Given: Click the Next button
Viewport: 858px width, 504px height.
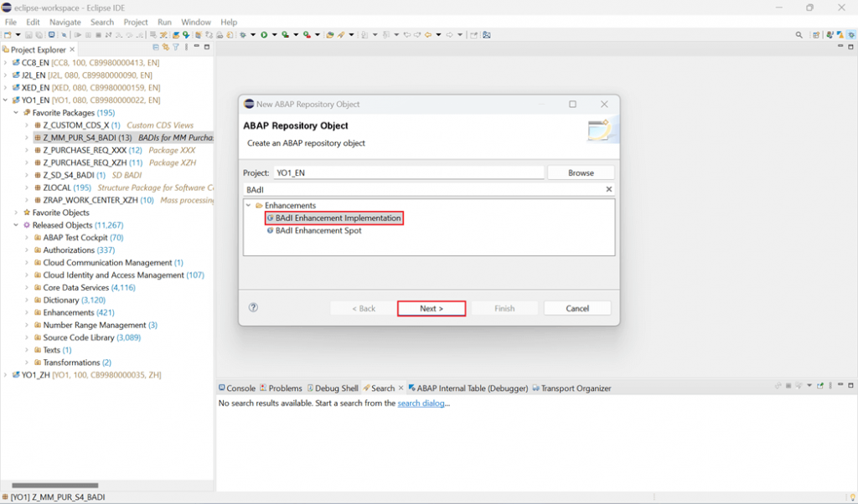Looking at the screenshot, I should point(432,308).
